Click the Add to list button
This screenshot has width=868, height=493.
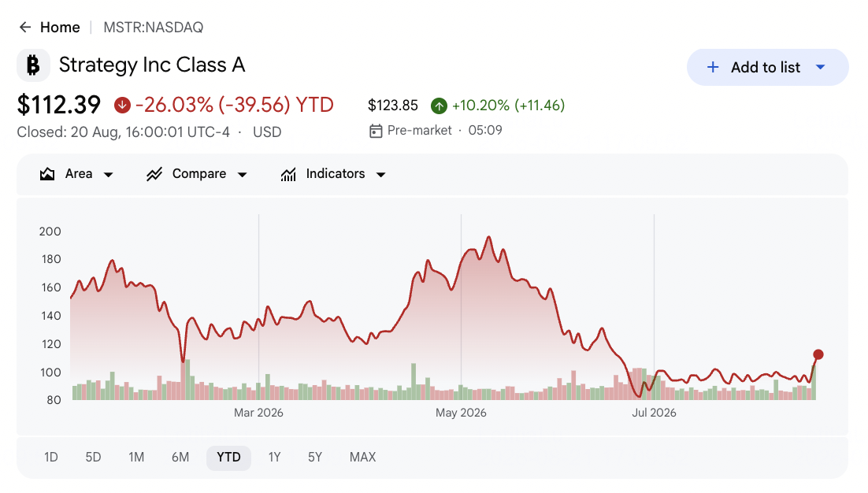click(x=767, y=68)
